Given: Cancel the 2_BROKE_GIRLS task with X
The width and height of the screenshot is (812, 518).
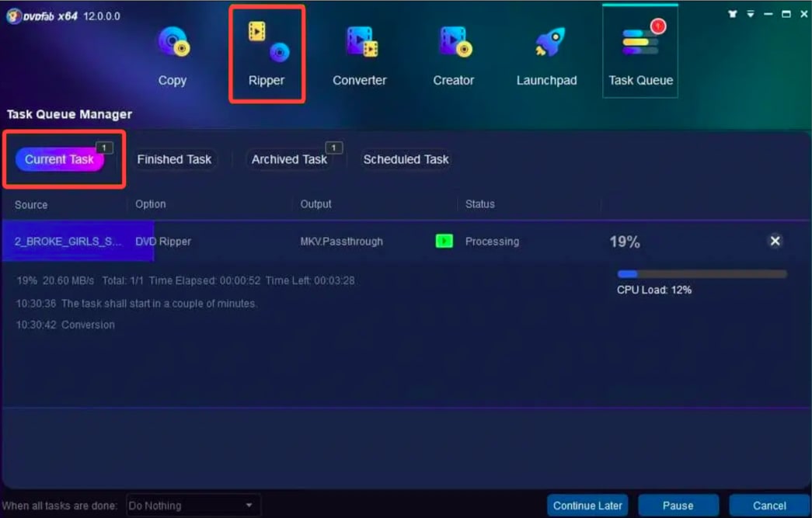Looking at the screenshot, I should coord(775,241).
